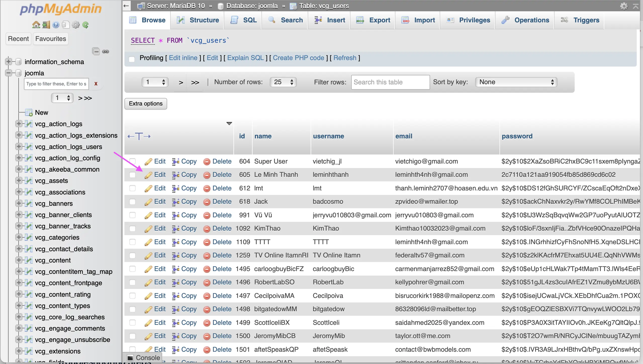Screen dimensions: 643x364
Task: Click the Home house icon in sidebar
Action: (36, 25)
